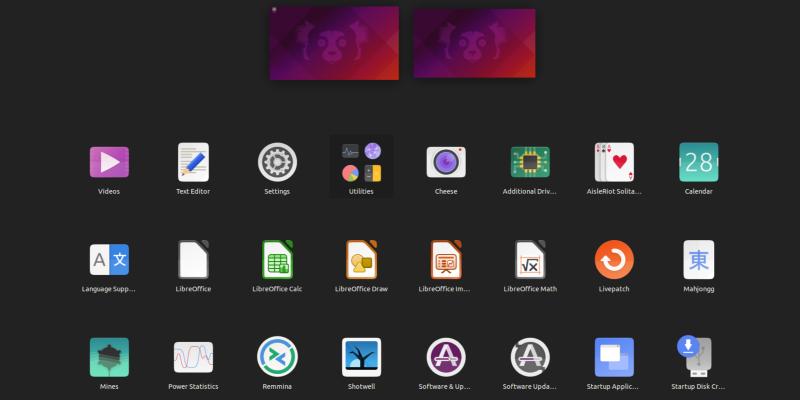Open Livepatch settings

(x=614, y=260)
